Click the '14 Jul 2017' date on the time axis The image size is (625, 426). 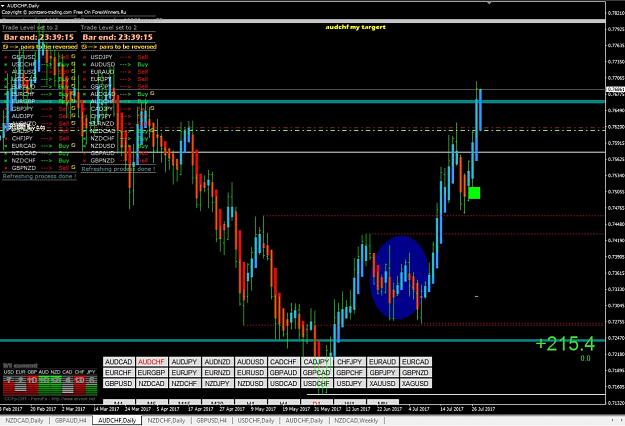coord(452,409)
